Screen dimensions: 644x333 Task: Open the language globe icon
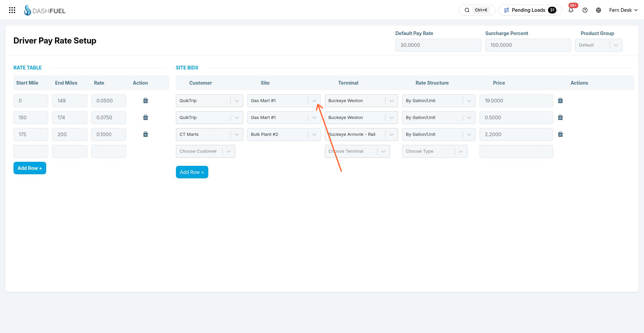click(599, 10)
